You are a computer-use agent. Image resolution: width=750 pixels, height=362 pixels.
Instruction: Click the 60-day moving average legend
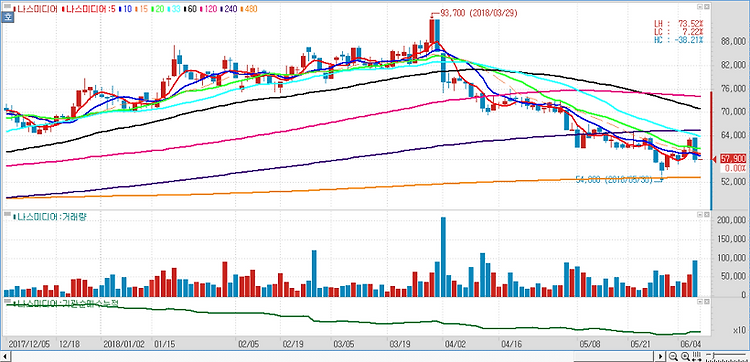point(190,9)
